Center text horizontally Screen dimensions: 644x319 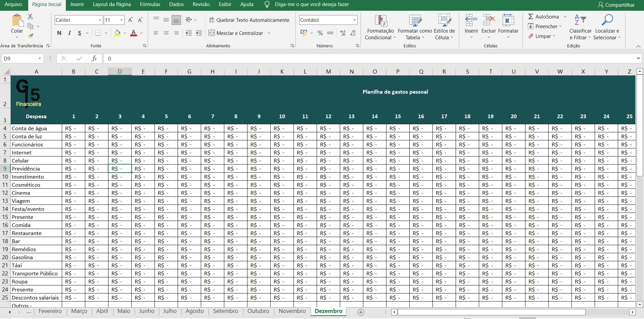166,33
